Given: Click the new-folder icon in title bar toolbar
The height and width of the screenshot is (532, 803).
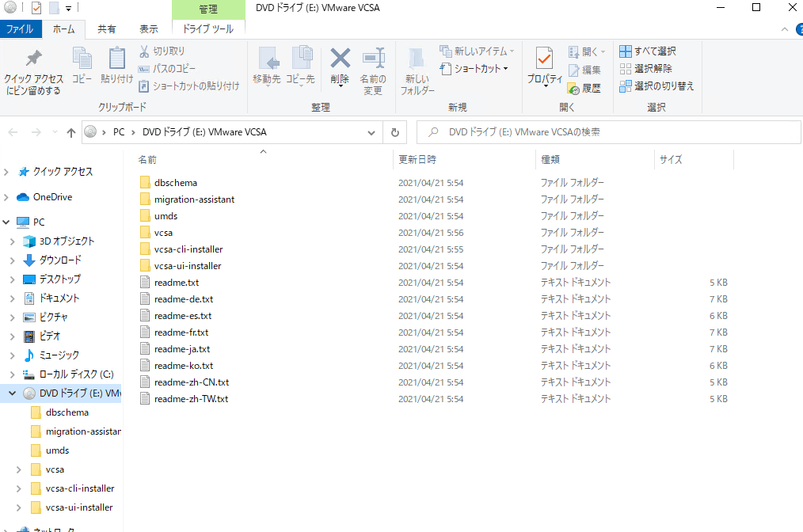Looking at the screenshot, I should coord(54,8).
